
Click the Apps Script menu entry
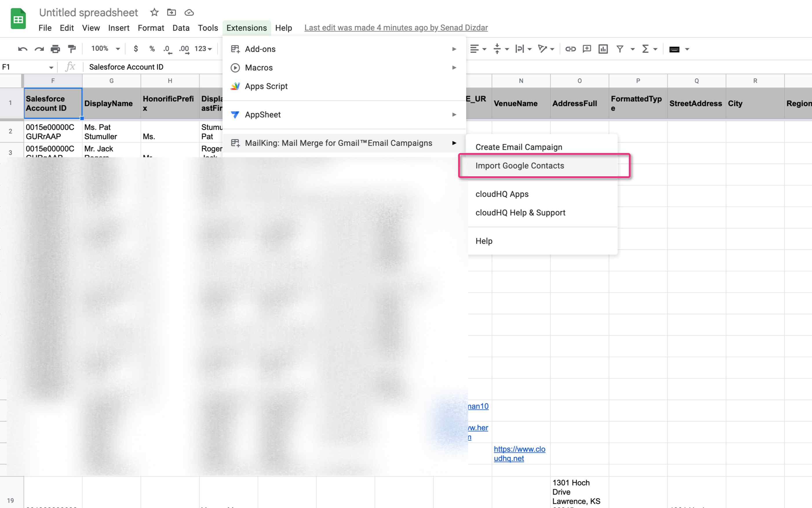(x=344, y=86)
